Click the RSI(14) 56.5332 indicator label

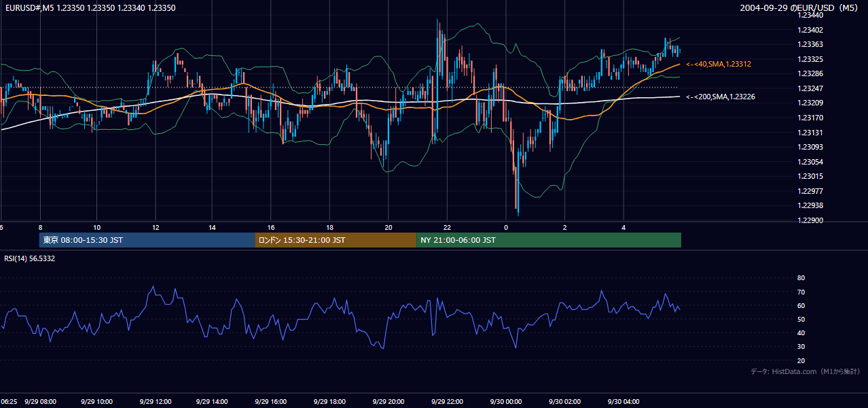(x=30, y=258)
